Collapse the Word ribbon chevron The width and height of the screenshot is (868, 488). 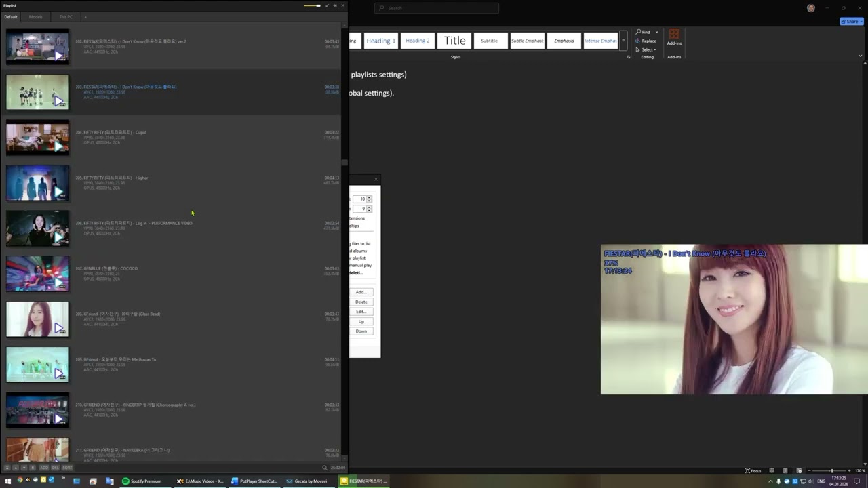pos(861,56)
